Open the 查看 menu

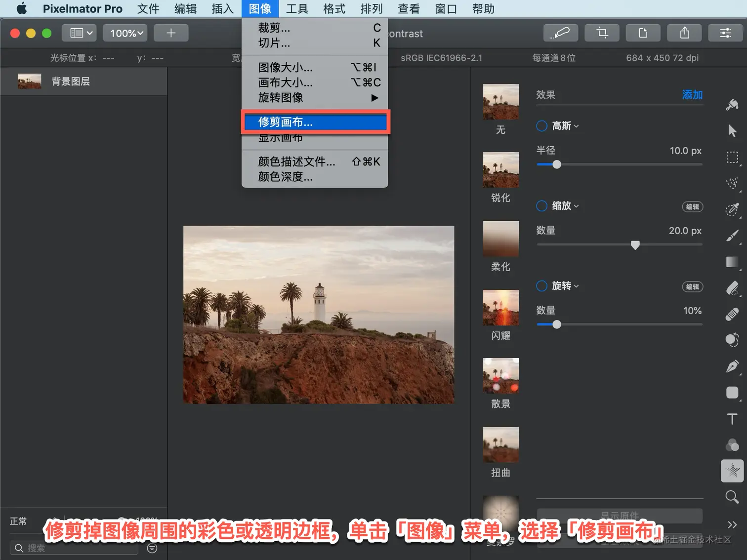point(409,8)
